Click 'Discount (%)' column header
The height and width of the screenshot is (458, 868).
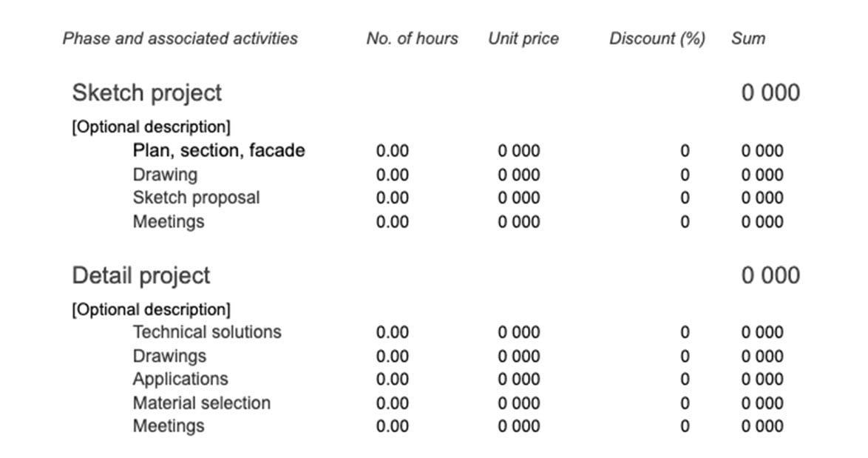pos(657,38)
